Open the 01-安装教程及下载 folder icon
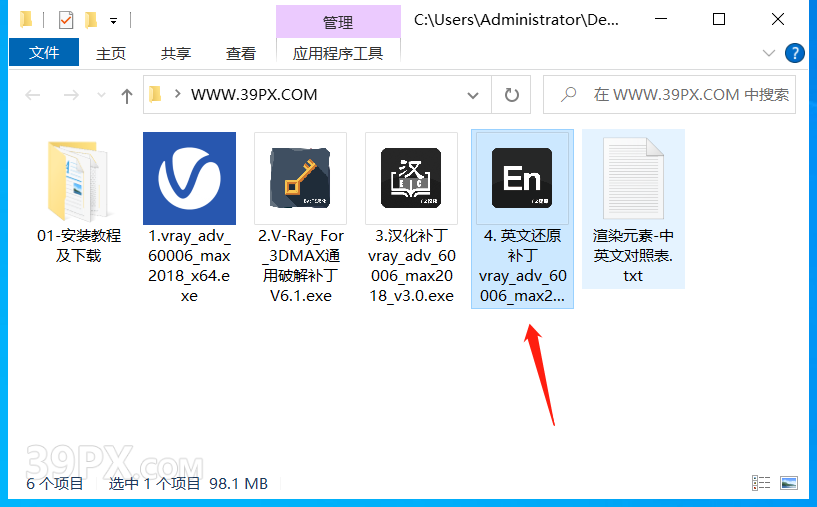Image resolution: width=817 pixels, height=507 pixels. pyautogui.click(x=78, y=180)
